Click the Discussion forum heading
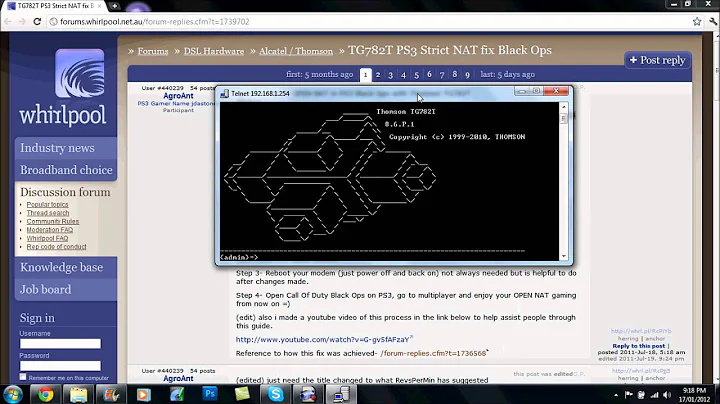This screenshot has height=404, width=720. (65, 192)
